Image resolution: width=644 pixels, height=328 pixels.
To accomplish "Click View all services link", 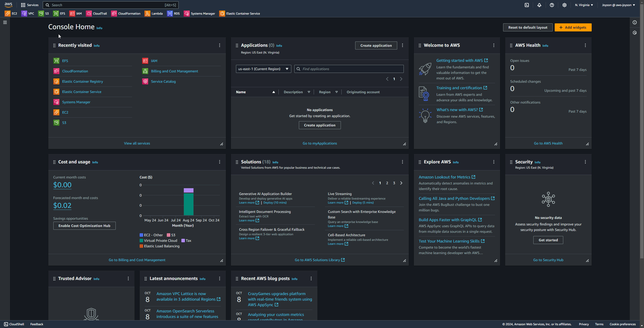I will point(137,143).
